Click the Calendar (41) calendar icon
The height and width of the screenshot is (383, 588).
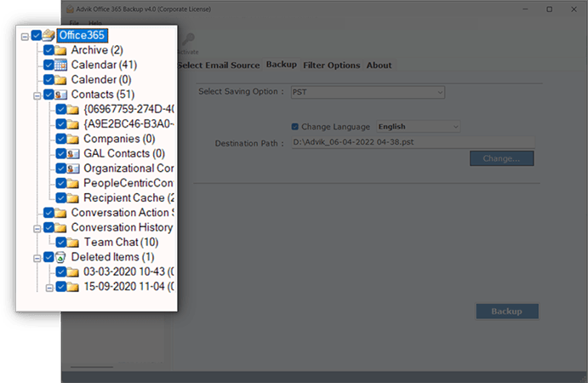click(61, 65)
